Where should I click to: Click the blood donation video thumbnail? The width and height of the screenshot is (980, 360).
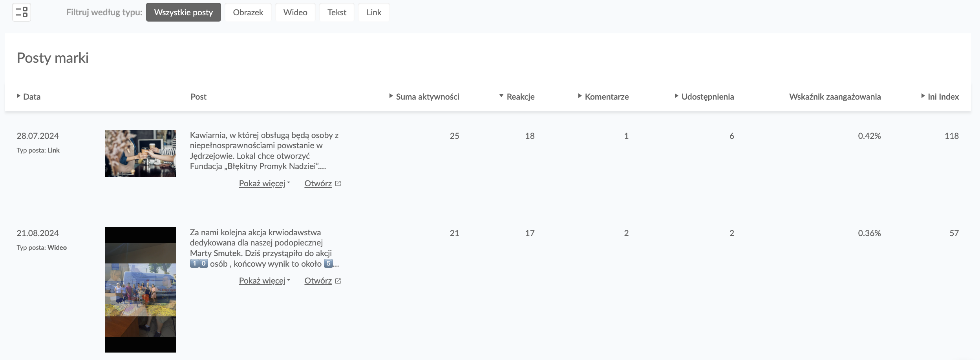tap(140, 289)
